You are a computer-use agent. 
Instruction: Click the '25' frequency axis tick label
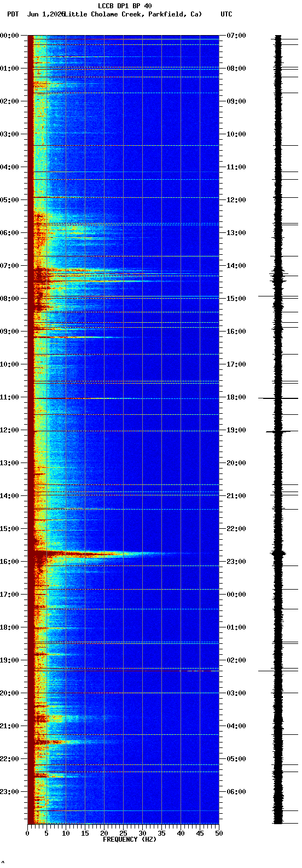coord(123,833)
